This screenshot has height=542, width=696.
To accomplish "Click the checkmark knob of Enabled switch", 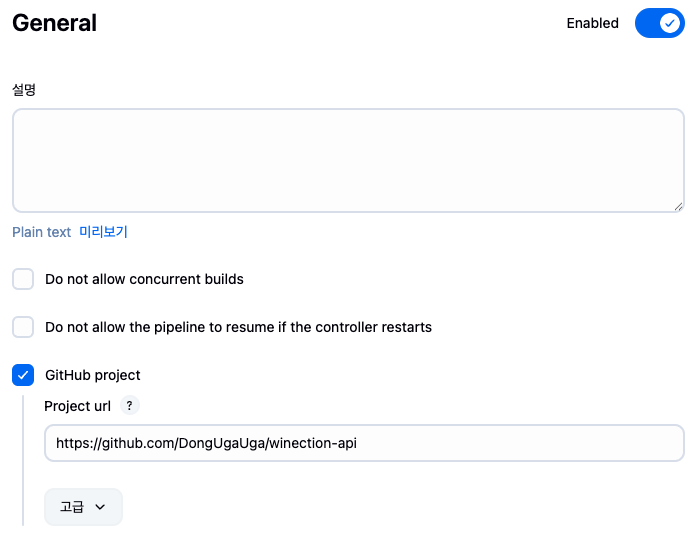I will (x=669, y=23).
